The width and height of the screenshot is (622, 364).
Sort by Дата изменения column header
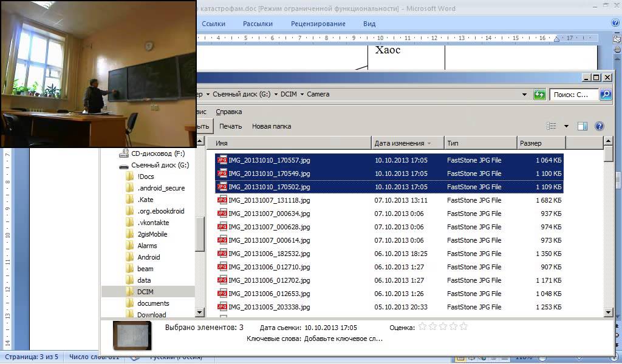[408, 143]
